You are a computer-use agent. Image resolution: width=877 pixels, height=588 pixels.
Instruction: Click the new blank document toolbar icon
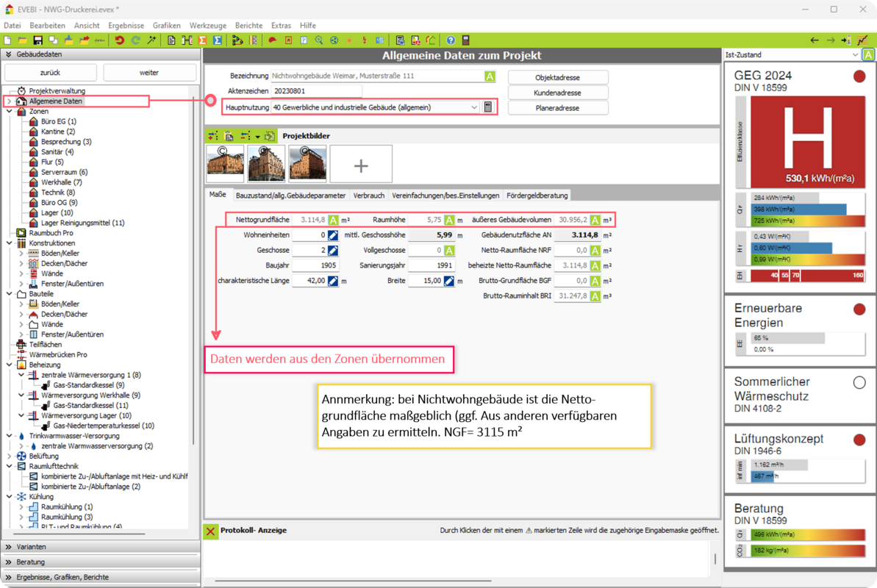[x=8, y=40]
